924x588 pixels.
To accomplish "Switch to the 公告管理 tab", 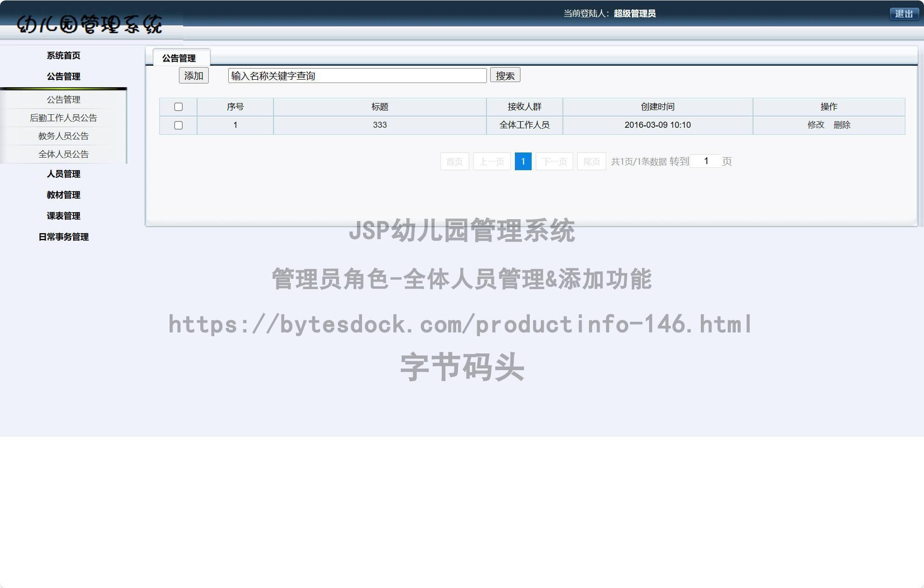I will (x=181, y=57).
